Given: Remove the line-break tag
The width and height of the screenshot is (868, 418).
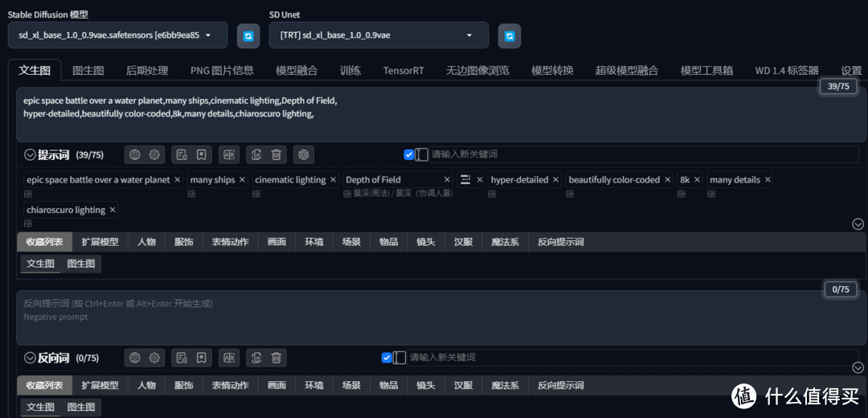Looking at the screenshot, I should click(479, 180).
